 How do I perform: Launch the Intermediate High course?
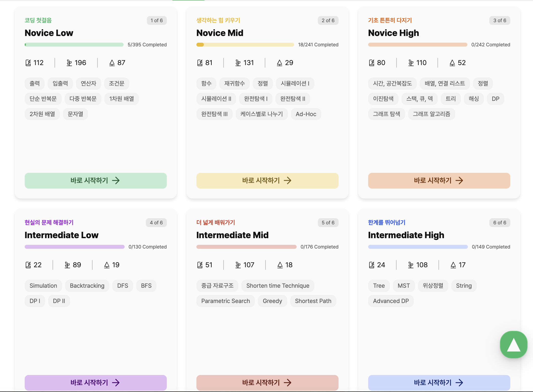click(439, 383)
